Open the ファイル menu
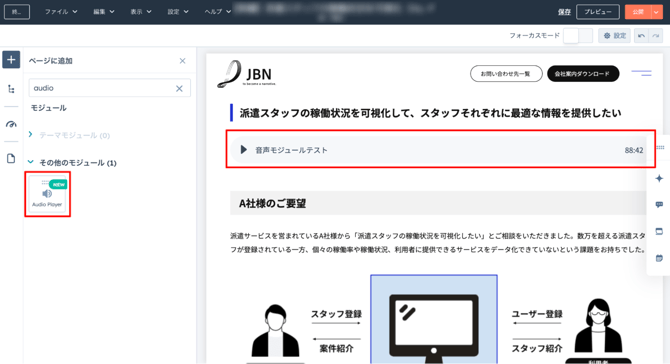Image resolution: width=670 pixels, height=364 pixels. (x=61, y=12)
